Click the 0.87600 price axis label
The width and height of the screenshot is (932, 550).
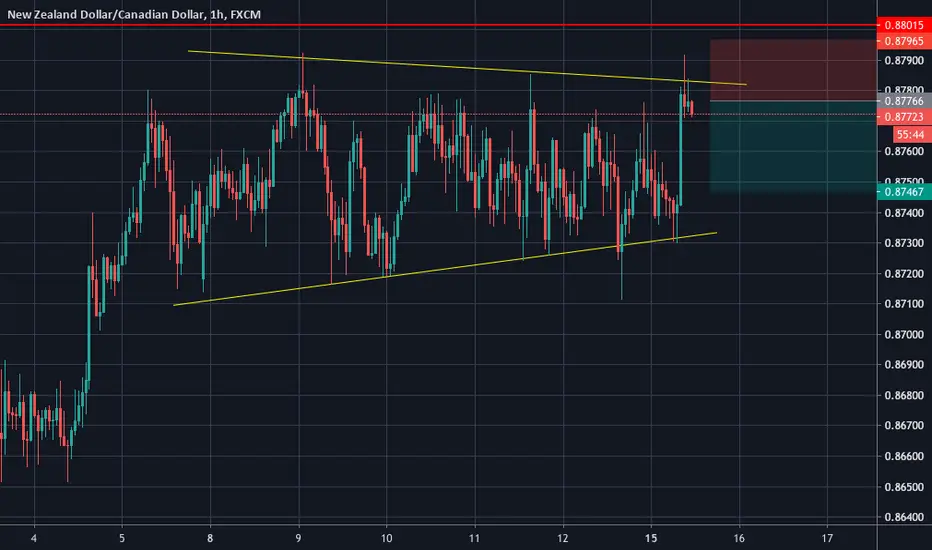(904, 152)
